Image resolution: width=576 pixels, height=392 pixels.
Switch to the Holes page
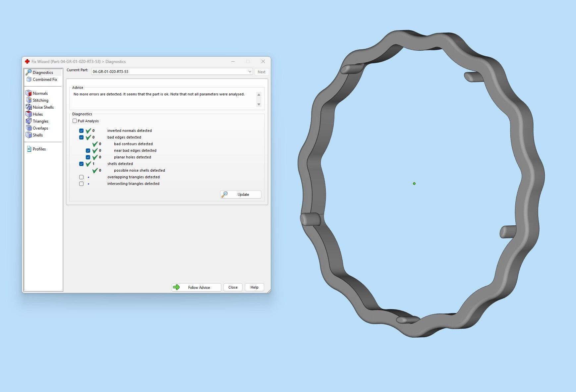pyautogui.click(x=38, y=114)
